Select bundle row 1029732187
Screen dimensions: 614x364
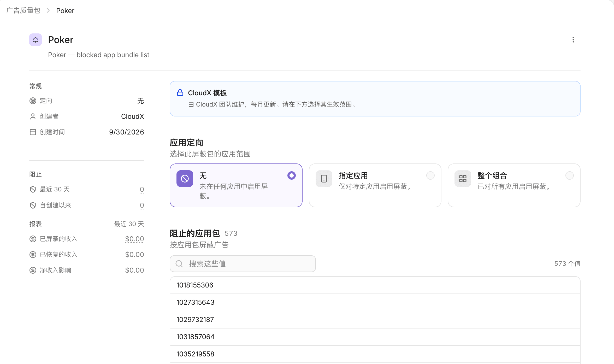375,320
